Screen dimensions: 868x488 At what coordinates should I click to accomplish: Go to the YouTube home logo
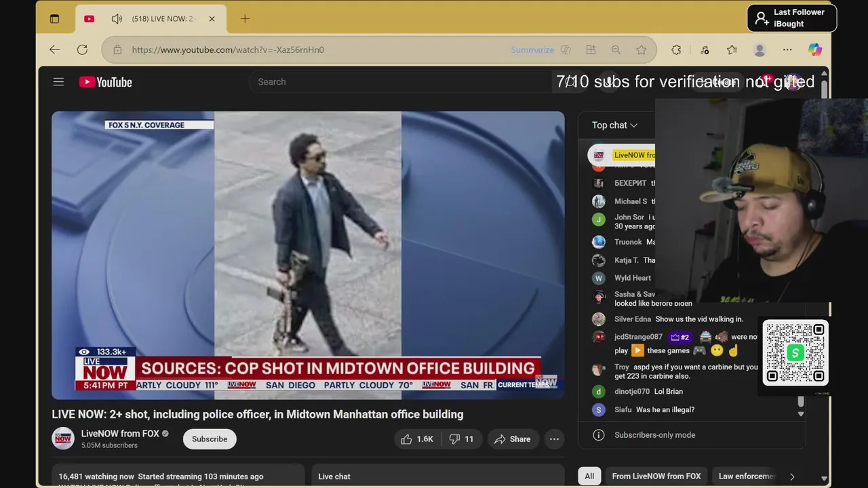105,82
